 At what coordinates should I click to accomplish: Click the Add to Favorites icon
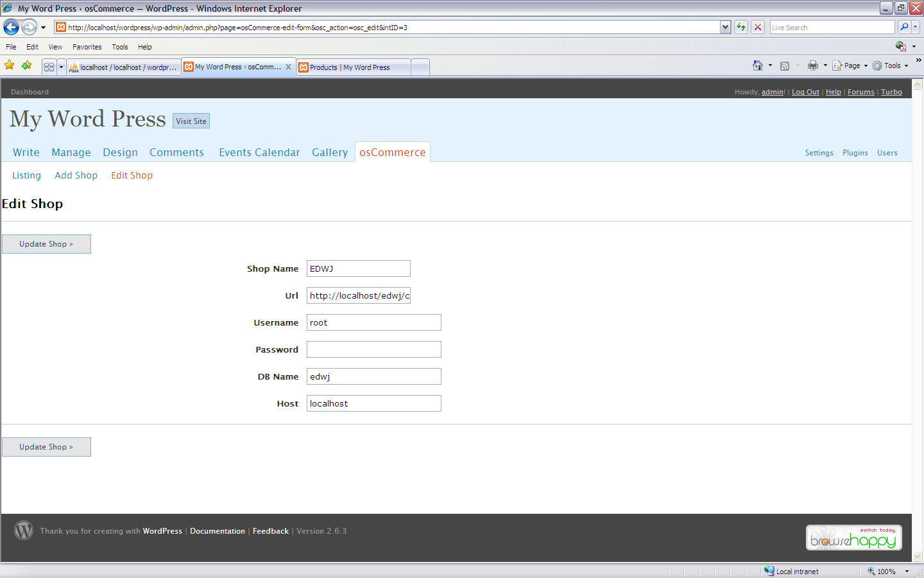[26, 66]
